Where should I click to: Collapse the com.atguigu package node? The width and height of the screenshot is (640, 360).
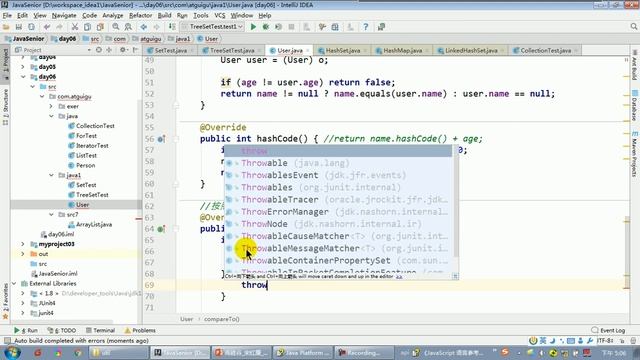(42, 97)
